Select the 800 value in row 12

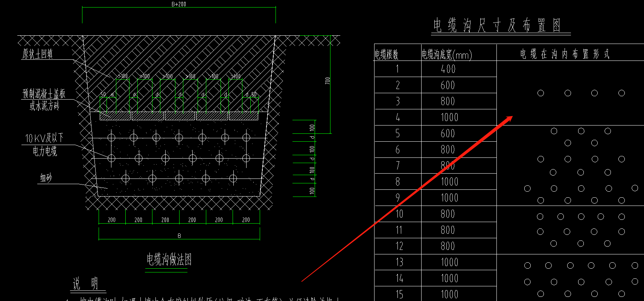448,246
